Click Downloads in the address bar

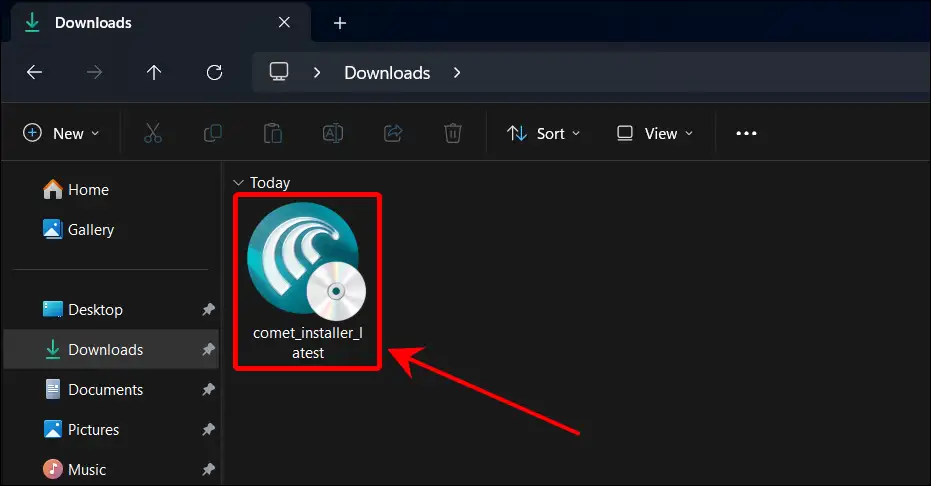(387, 73)
